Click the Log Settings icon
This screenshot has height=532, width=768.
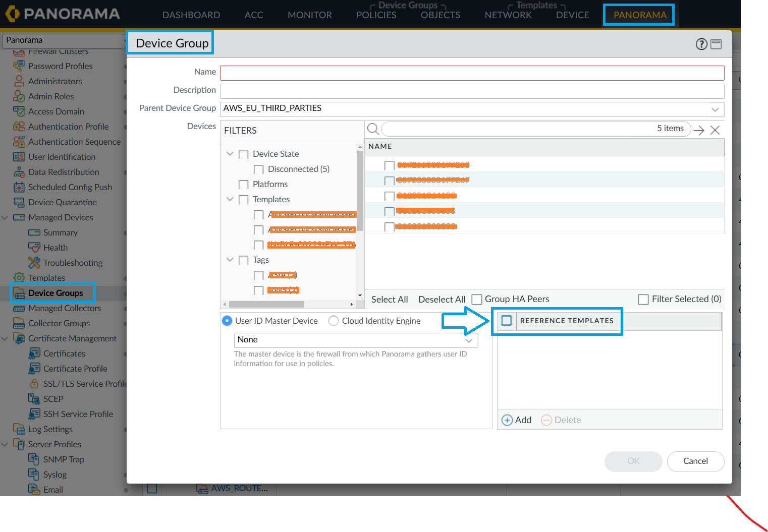pos(19,429)
